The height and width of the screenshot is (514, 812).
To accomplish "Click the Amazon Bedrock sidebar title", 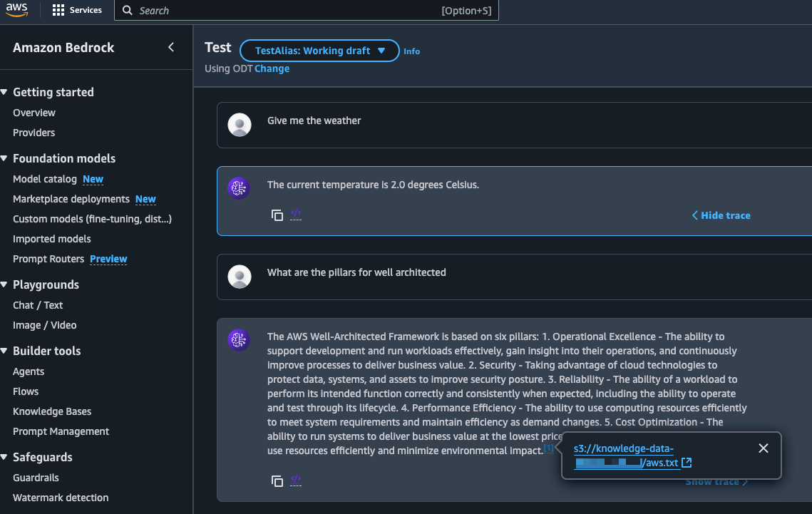I will pos(63,48).
